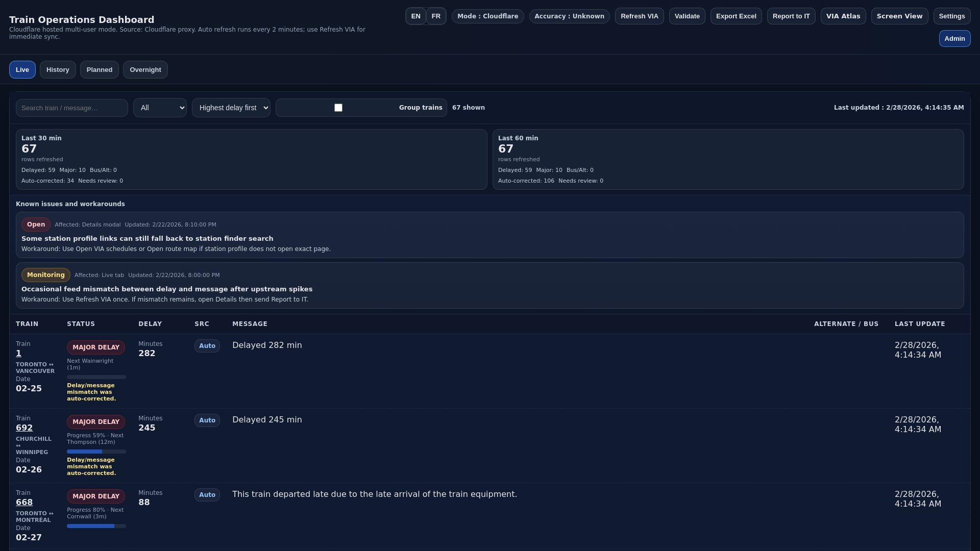Screen dimensions: 980x551
Task: Enable the Group trains checkbox
Action: click(338, 108)
